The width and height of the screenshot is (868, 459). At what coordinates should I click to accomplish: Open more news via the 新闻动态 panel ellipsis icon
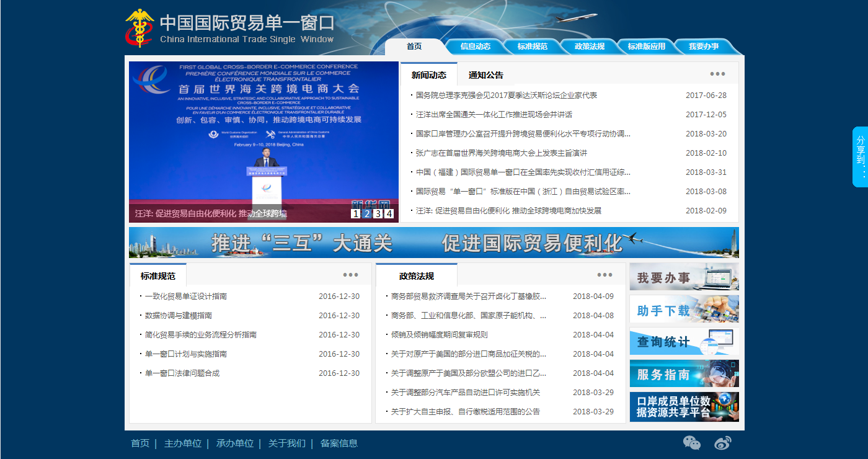click(717, 73)
